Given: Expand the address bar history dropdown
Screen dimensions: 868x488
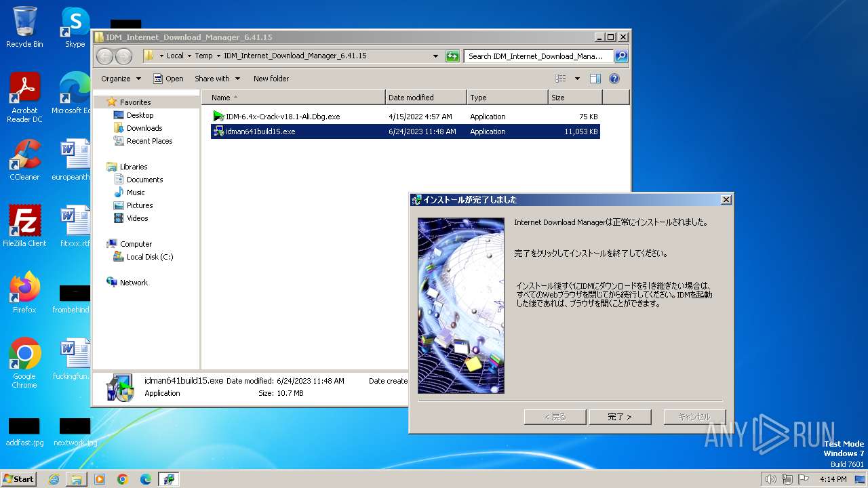Looking at the screenshot, I should tap(435, 56).
